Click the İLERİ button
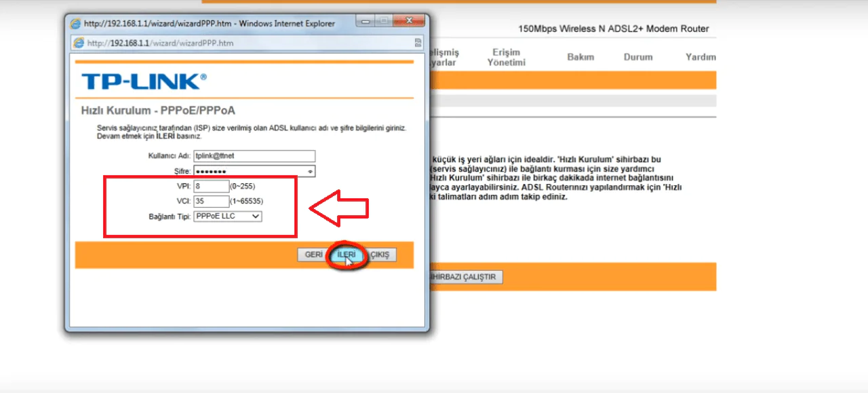 (x=346, y=255)
